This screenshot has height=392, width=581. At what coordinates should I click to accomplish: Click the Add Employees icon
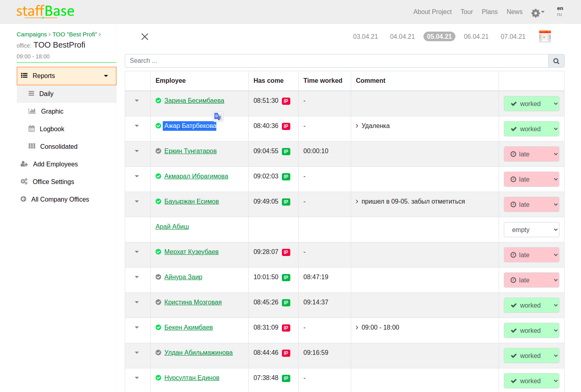pos(24,164)
